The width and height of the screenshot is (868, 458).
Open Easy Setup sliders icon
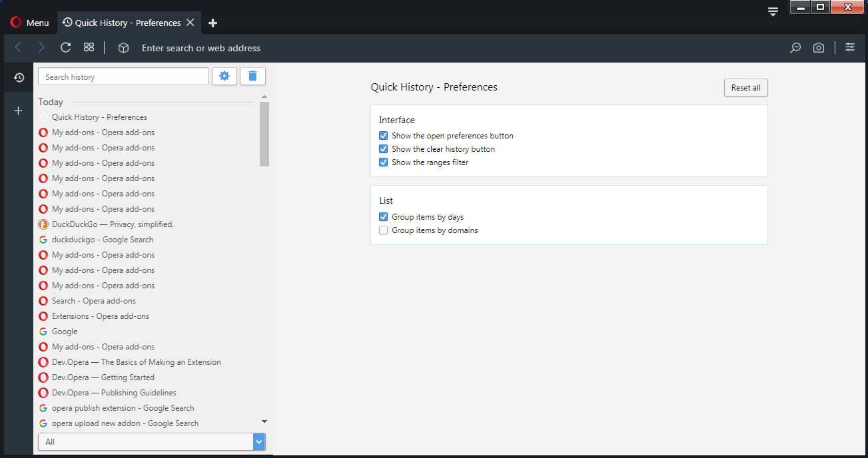[x=850, y=47]
